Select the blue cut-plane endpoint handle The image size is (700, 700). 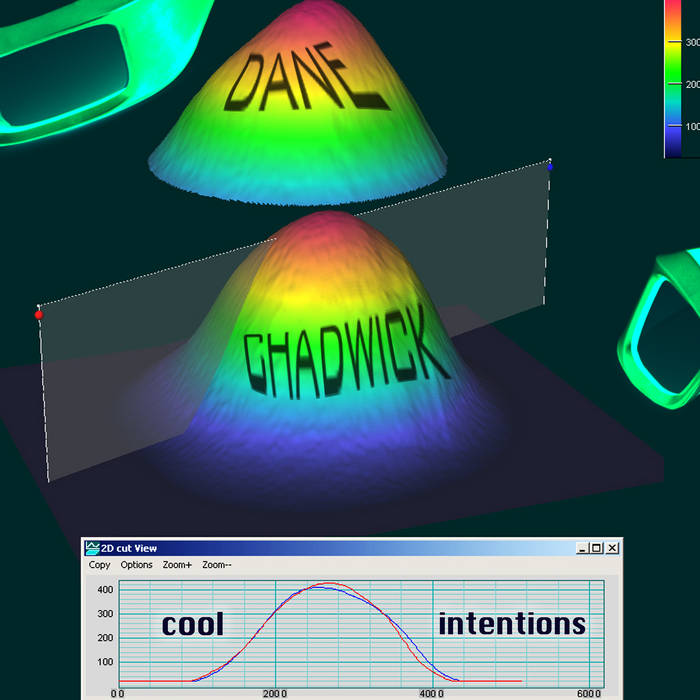[x=549, y=165]
